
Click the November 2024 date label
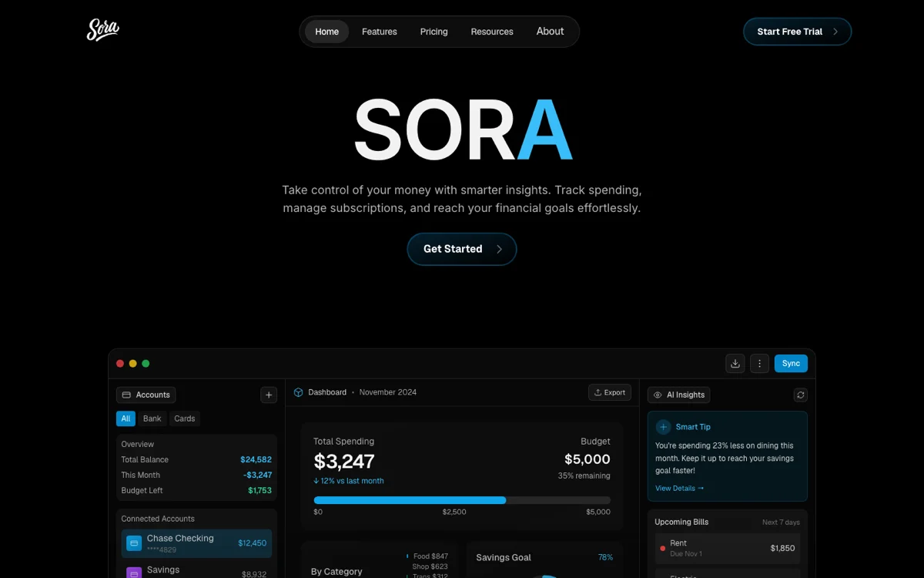(388, 392)
